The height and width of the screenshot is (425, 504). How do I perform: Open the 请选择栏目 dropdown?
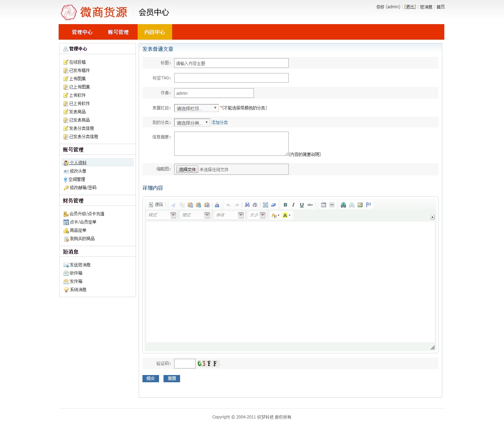[x=196, y=108]
